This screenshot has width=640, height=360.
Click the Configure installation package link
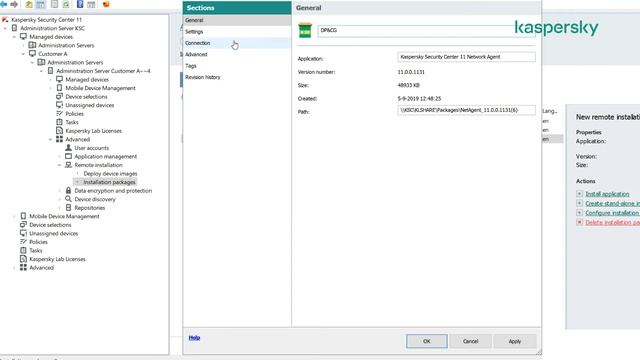(612, 213)
